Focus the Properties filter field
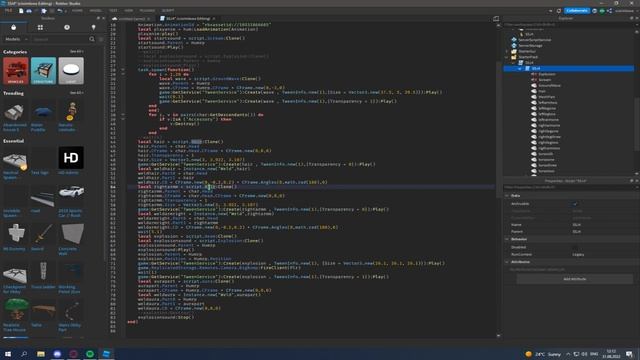This screenshot has height=360, width=640. 567,187
